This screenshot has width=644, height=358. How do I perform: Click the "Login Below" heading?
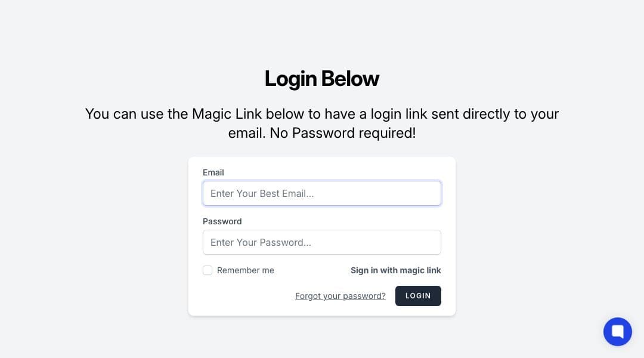click(321, 79)
